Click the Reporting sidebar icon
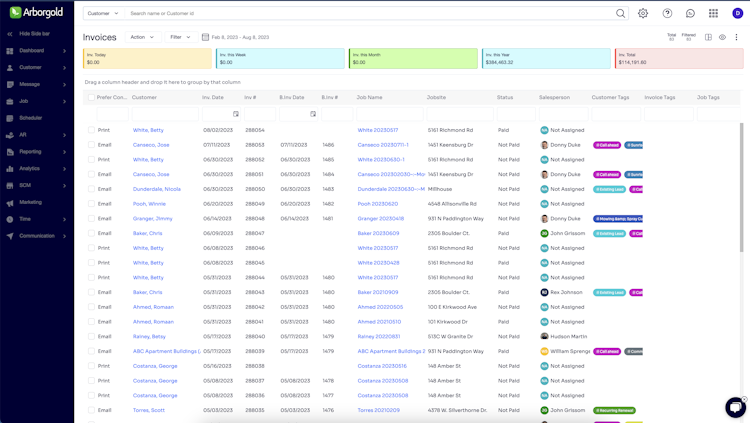 pyautogui.click(x=10, y=152)
